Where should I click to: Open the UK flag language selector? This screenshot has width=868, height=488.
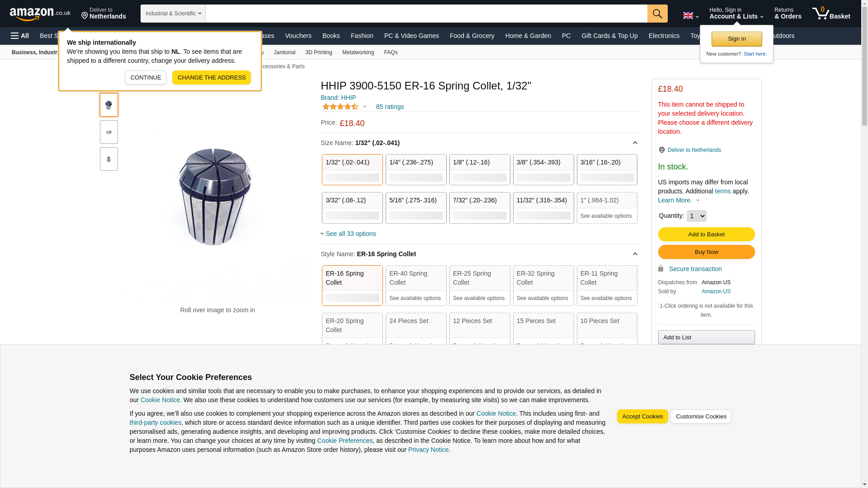pos(690,16)
